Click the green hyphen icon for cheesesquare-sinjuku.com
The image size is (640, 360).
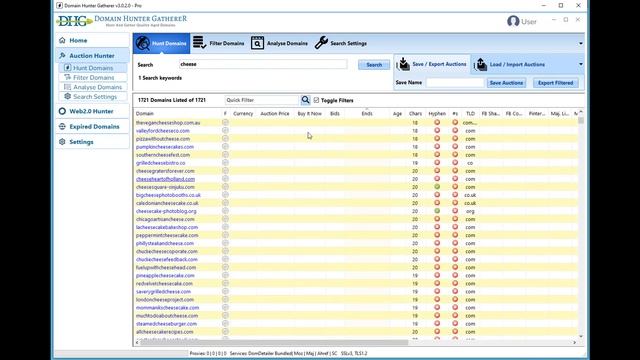click(x=437, y=187)
